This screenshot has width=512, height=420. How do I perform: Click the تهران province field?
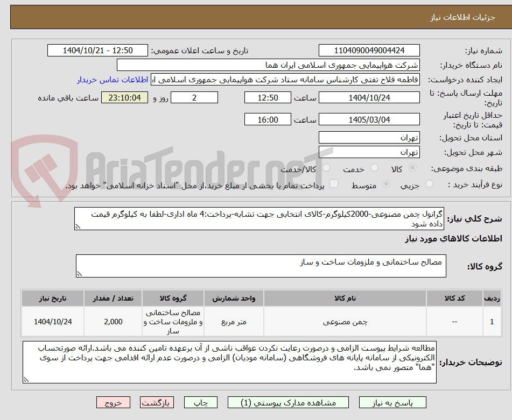[369, 137]
